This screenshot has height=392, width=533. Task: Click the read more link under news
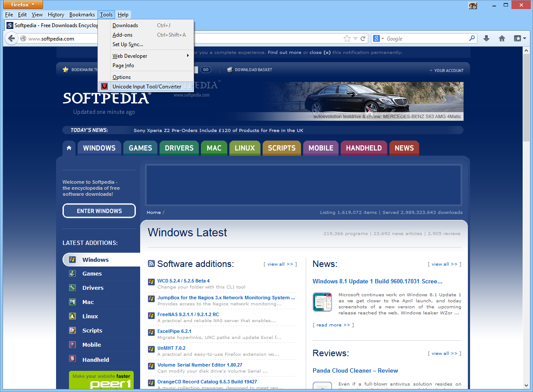333,325
